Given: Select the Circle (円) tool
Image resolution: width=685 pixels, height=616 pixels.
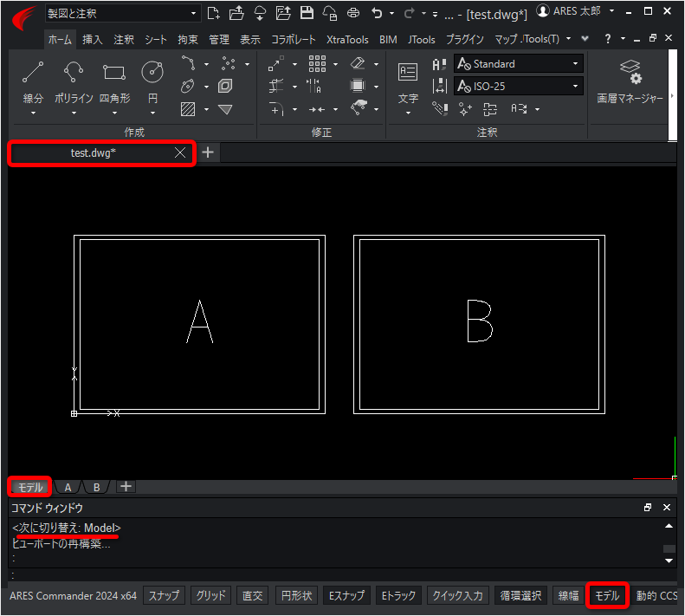Looking at the screenshot, I should click(152, 72).
